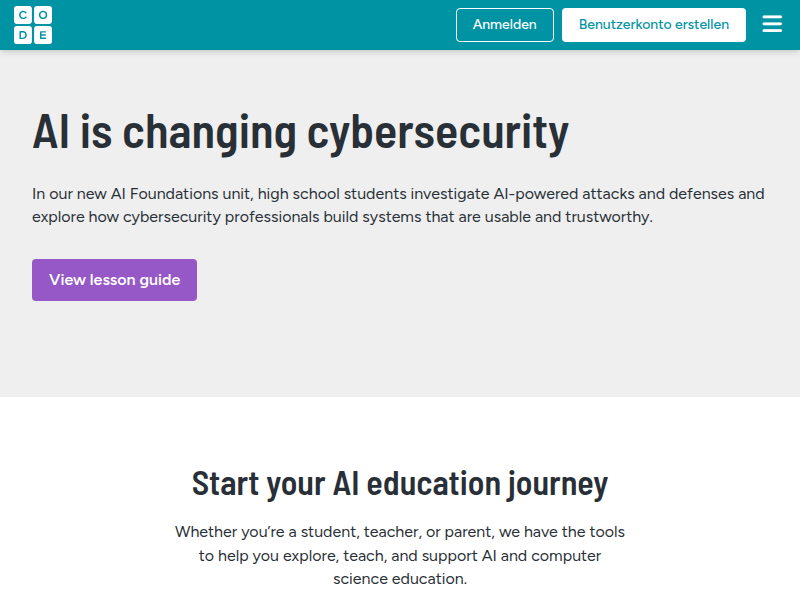Click the "C" tile in the Code.org logo
This screenshot has width=800, height=600.
[x=22, y=15]
